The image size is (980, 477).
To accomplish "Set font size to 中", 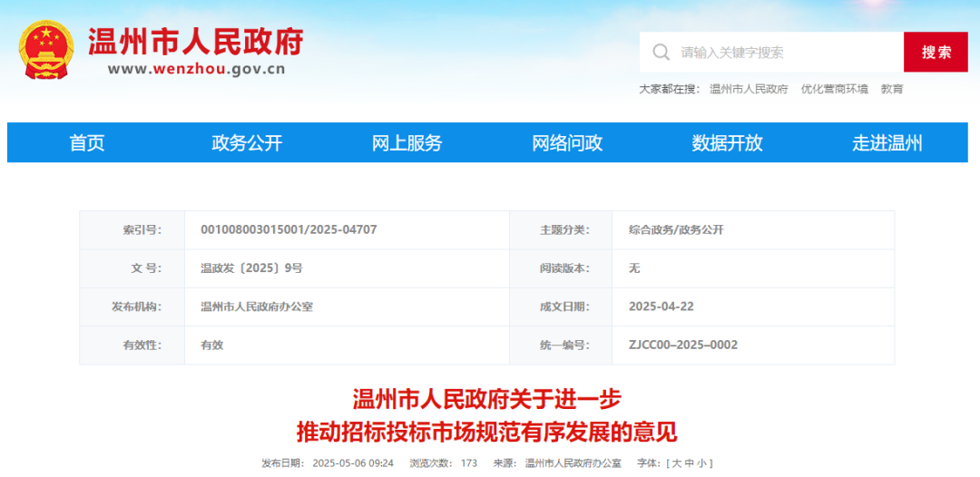I will tap(689, 462).
